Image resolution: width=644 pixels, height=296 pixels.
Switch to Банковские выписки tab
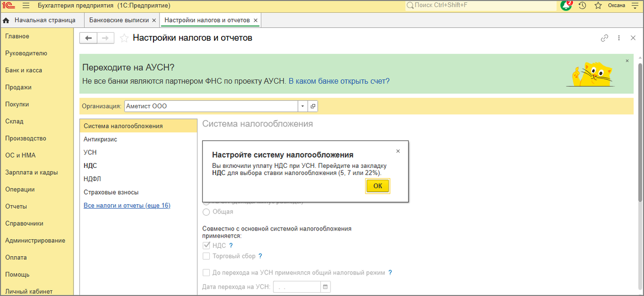[x=122, y=20]
